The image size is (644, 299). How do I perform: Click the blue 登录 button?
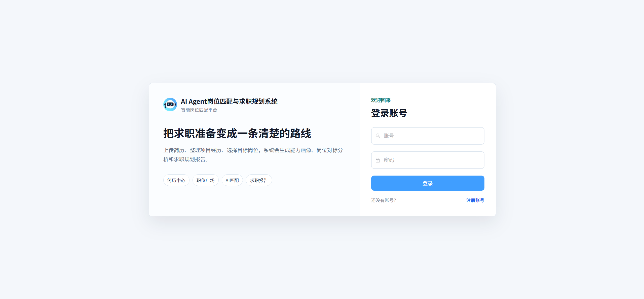click(428, 183)
